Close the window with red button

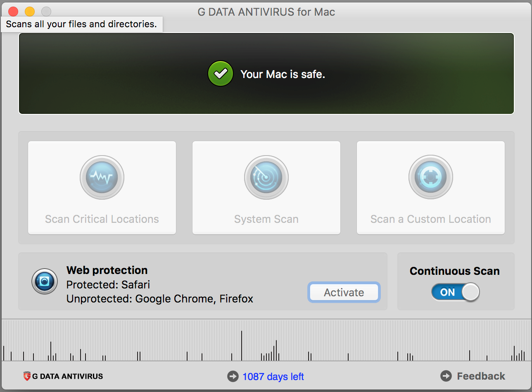click(x=13, y=12)
